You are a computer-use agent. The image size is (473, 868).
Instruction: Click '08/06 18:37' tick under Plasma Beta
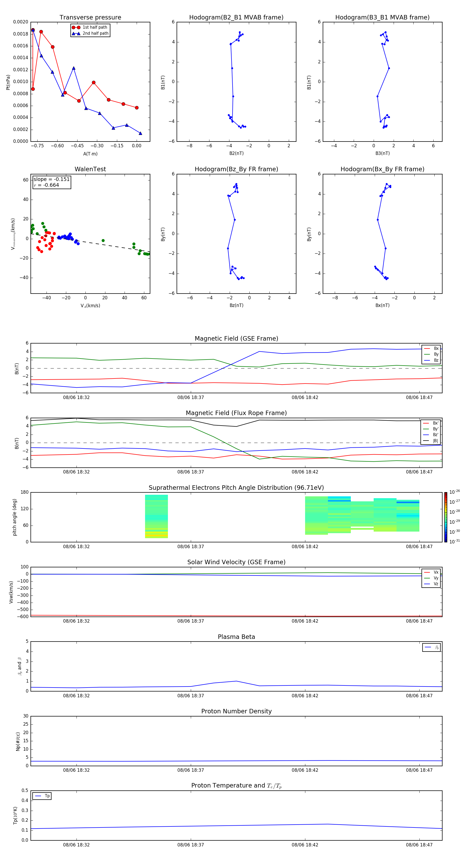click(191, 696)
